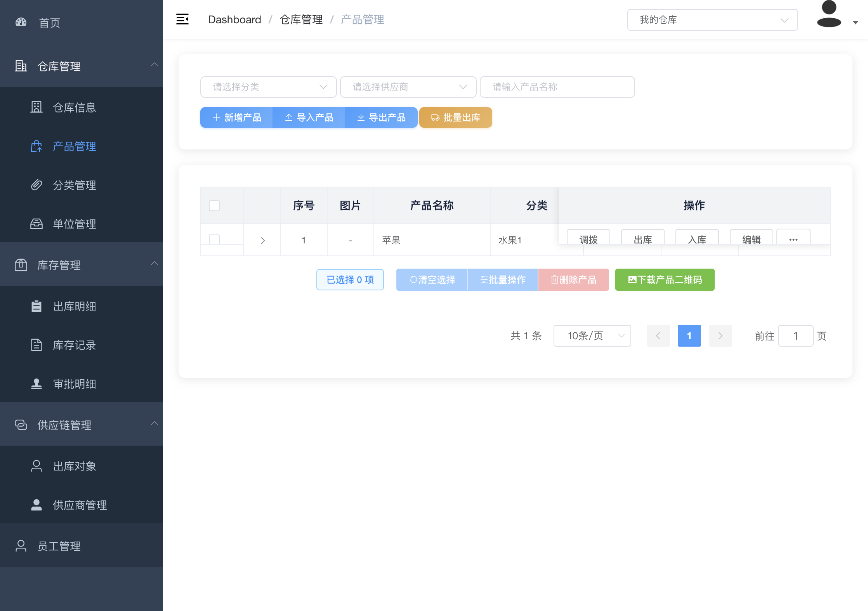Image resolution: width=868 pixels, height=611 pixels.
Task: Click the user avatar icon
Action: click(x=829, y=15)
